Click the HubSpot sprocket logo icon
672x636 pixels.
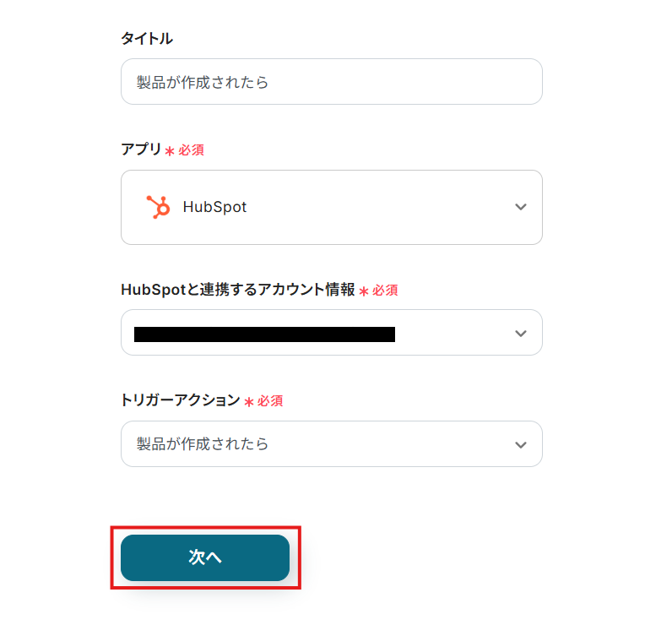tap(158, 207)
